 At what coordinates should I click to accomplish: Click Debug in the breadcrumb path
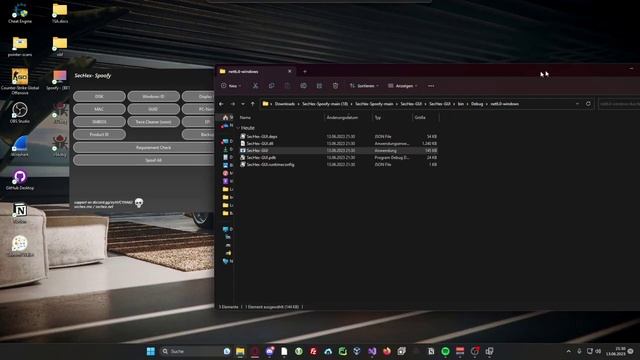(x=477, y=104)
